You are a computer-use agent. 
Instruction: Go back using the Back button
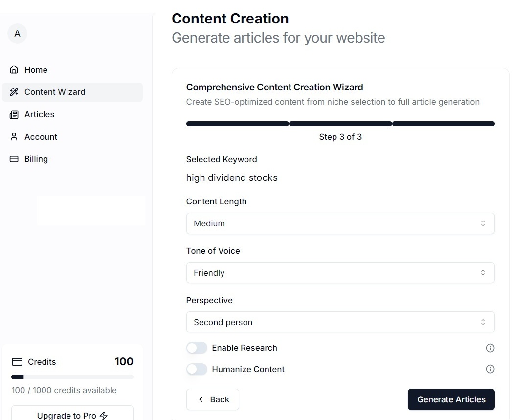[212, 399]
